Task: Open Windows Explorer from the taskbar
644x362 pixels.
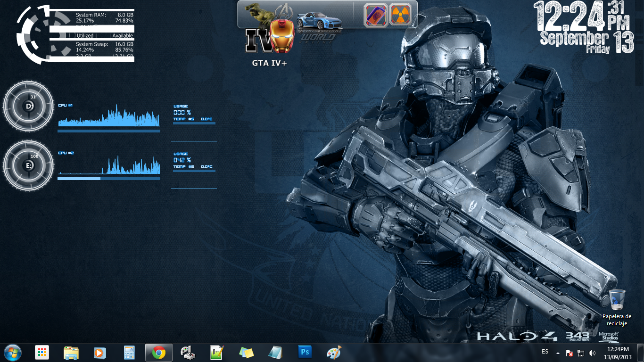Action: click(71, 353)
